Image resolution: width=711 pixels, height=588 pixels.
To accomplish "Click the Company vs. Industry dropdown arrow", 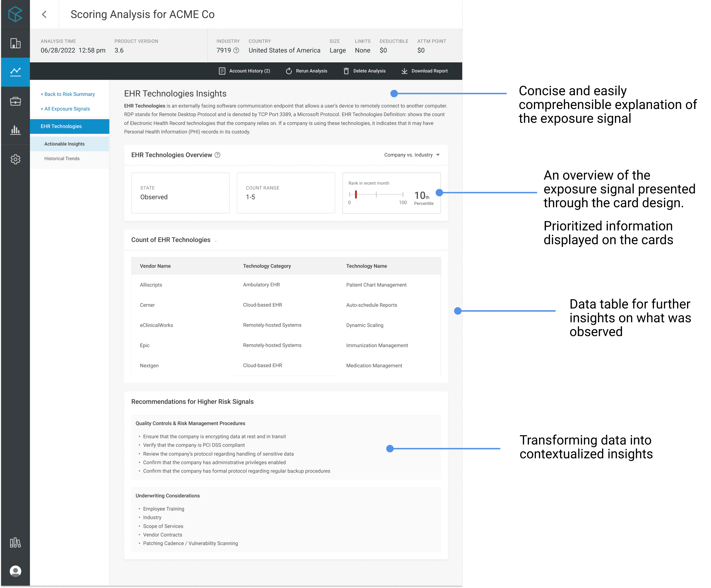I will pos(438,155).
